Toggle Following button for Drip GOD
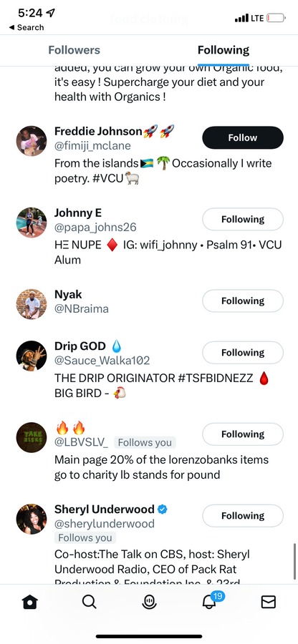Viewport: 298px width, 644px height. [x=243, y=353]
